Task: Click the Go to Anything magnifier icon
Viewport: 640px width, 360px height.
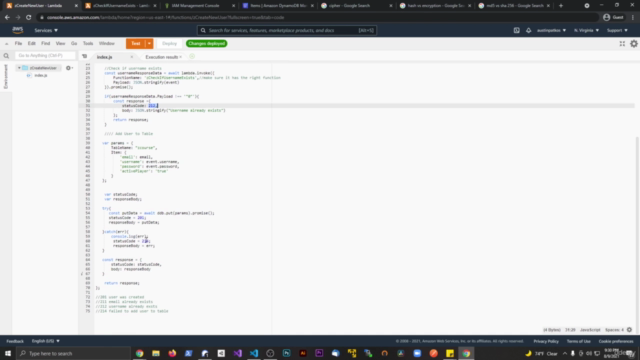Action: pyautogui.click(x=6, y=56)
